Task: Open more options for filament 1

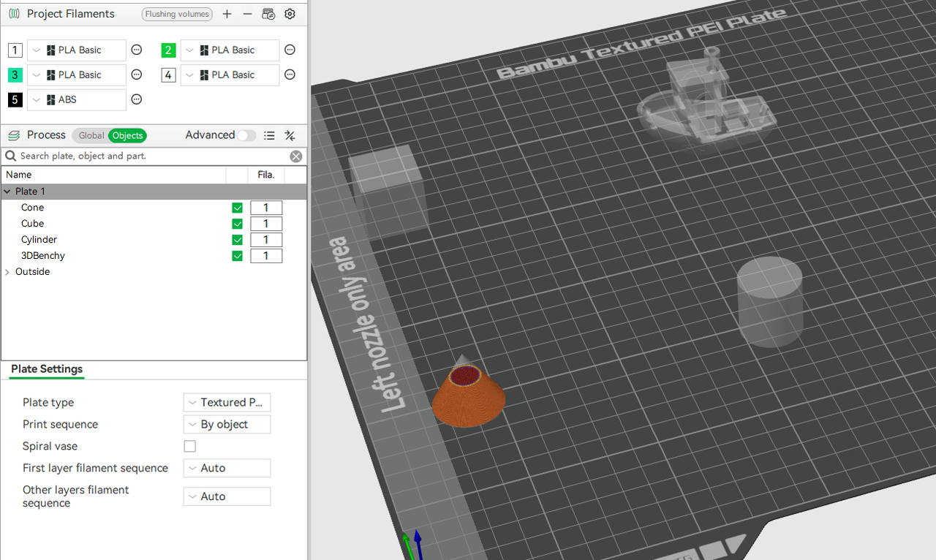Action: 137,50
